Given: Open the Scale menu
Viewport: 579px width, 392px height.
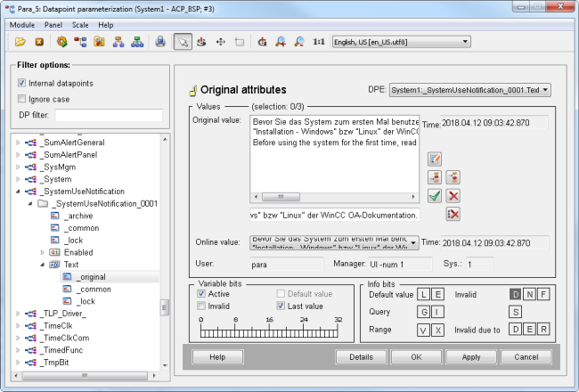Looking at the screenshot, I should click(80, 25).
